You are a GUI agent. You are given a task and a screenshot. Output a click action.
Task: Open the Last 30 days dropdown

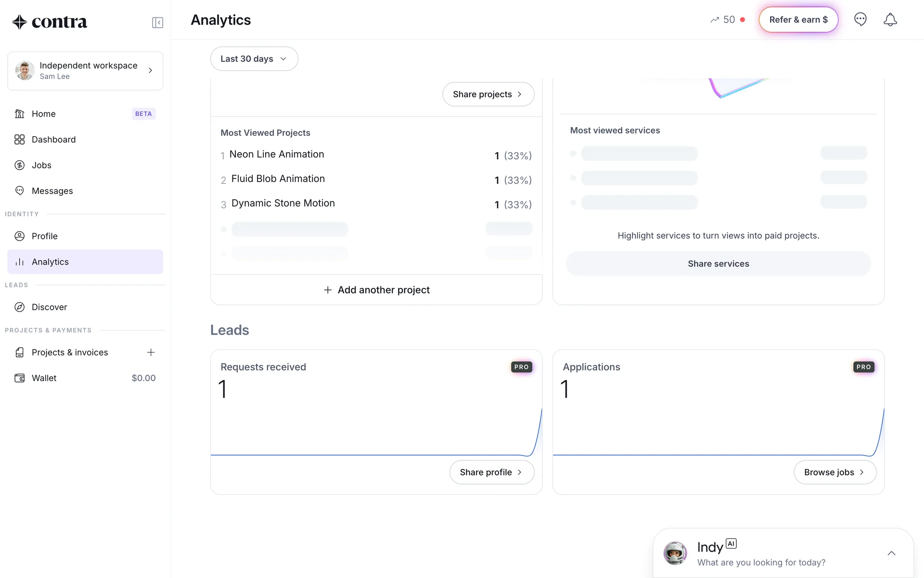click(x=254, y=59)
